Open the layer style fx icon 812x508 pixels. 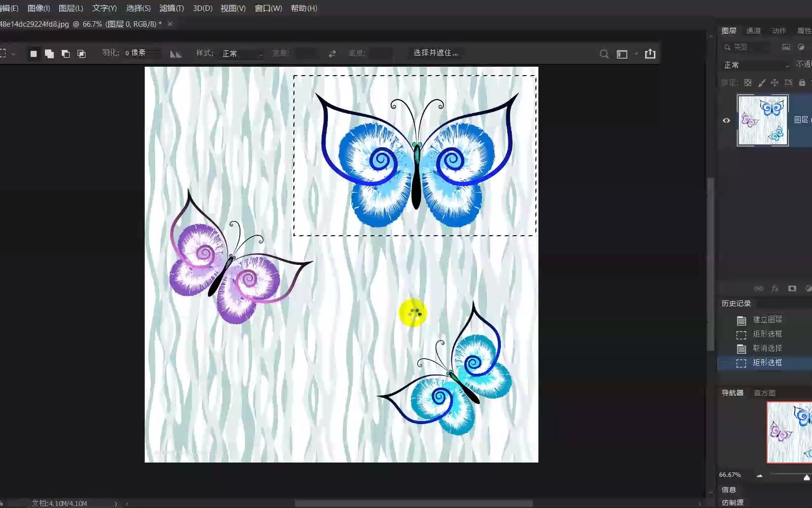click(x=775, y=289)
